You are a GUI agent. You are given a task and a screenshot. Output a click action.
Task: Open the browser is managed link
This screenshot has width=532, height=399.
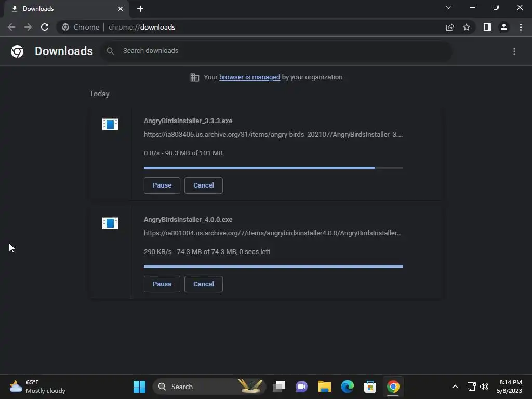[x=250, y=77]
